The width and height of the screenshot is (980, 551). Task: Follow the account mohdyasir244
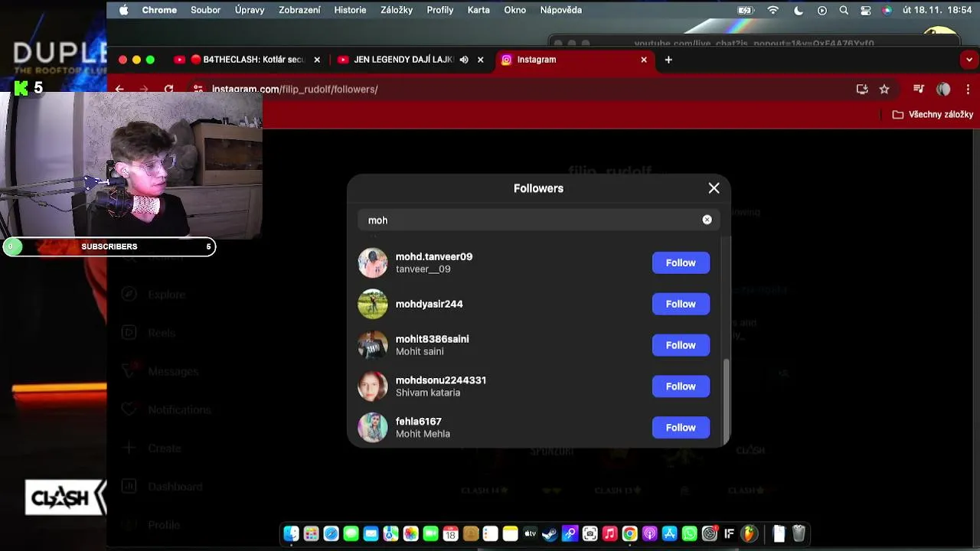click(681, 305)
